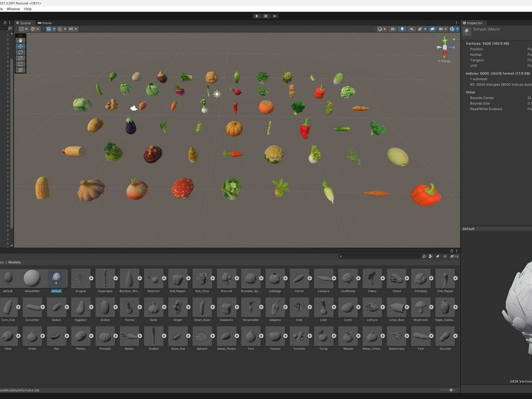Click the Step frame button
Image resolution: width=532 pixels, height=399 pixels.
coord(275,16)
